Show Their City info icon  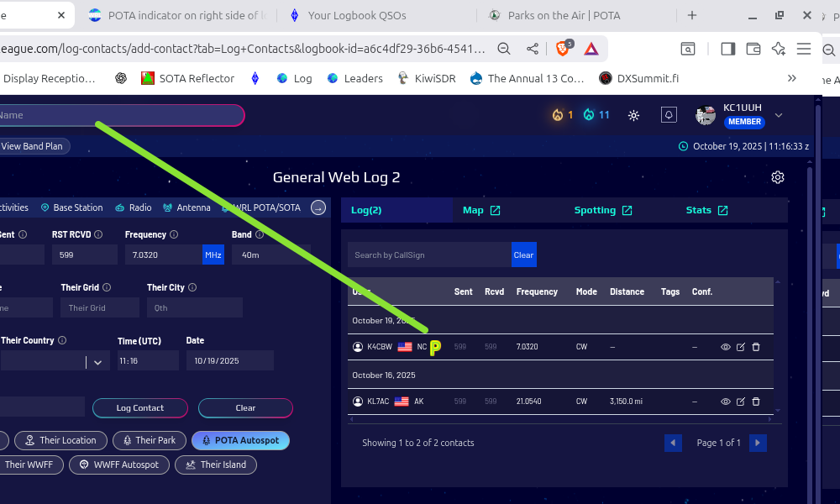coord(192,287)
